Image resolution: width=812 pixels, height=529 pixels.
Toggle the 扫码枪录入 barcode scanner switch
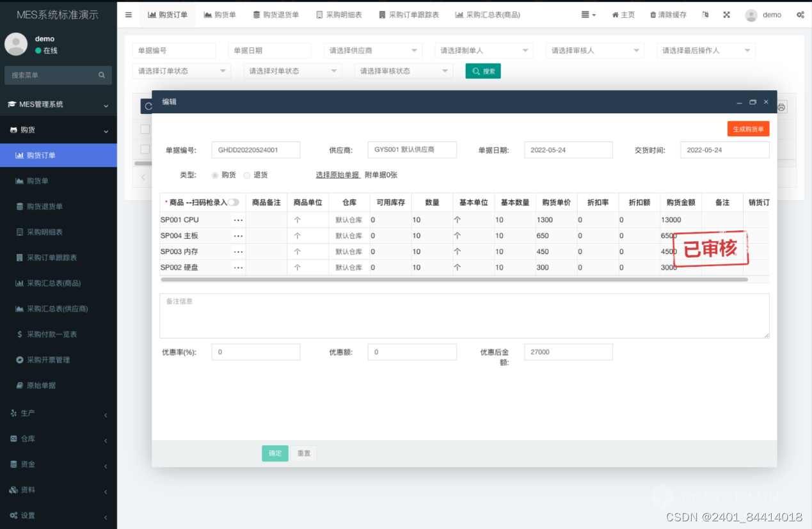tap(234, 201)
